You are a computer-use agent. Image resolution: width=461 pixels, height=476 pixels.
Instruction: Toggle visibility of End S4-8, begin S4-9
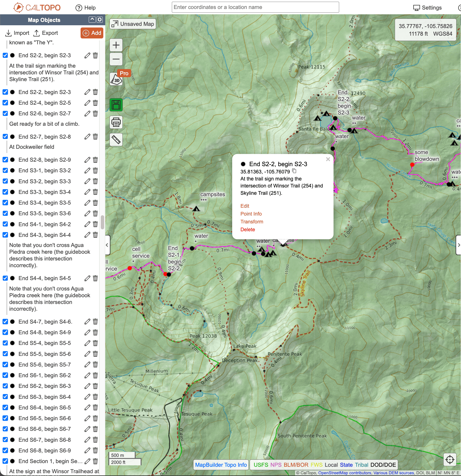pyautogui.click(x=5, y=332)
